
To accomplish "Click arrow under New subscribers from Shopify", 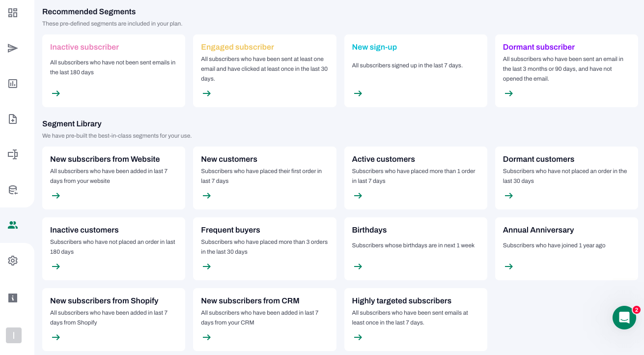I will pos(56,337).
